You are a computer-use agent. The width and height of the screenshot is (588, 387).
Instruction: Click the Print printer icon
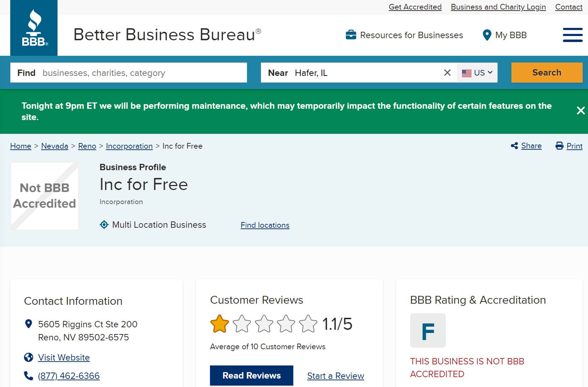click(x=559, y=146)
